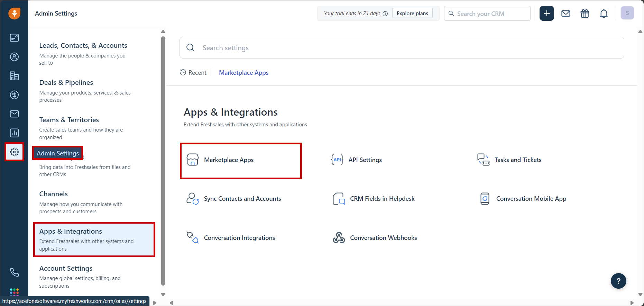Click the help question mark button
The width and height of the screenshot is (644, 306).
pyautogui.click(x=618, y=281)
